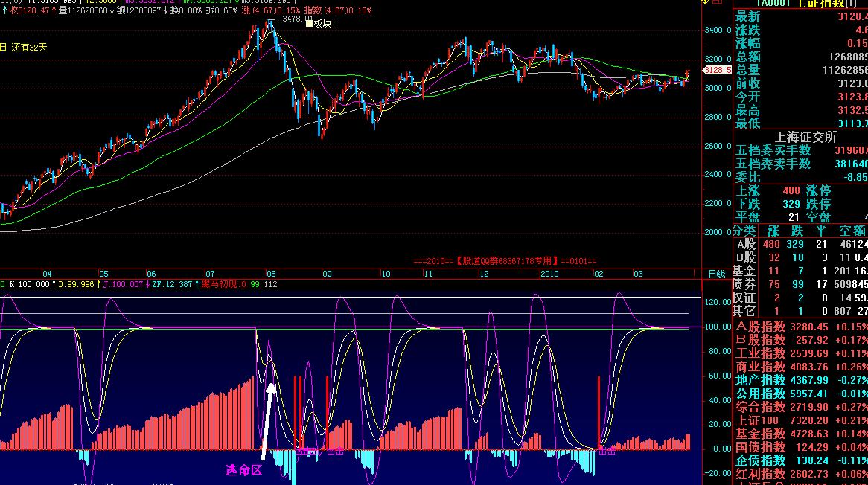Click the 2010 year marker on timeline
The height and width of the screenshot is (485, 868).
click(x=549, y=274)
